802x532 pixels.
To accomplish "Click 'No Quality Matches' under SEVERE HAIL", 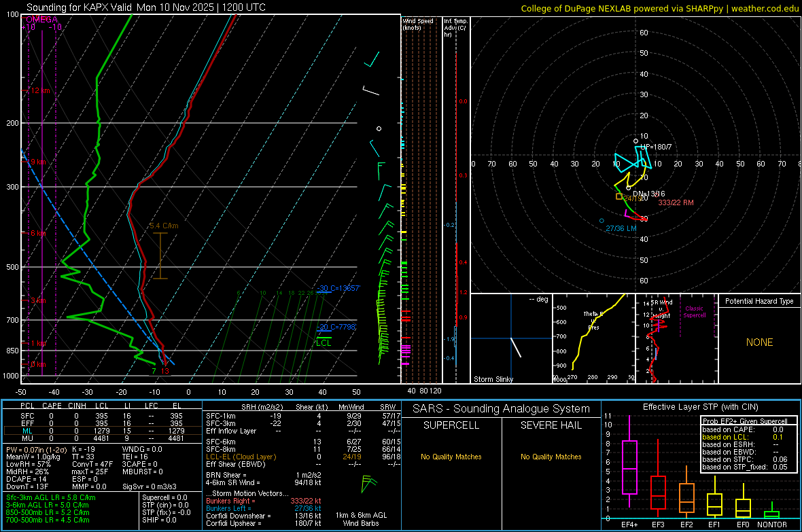I will tap(551, 457).
